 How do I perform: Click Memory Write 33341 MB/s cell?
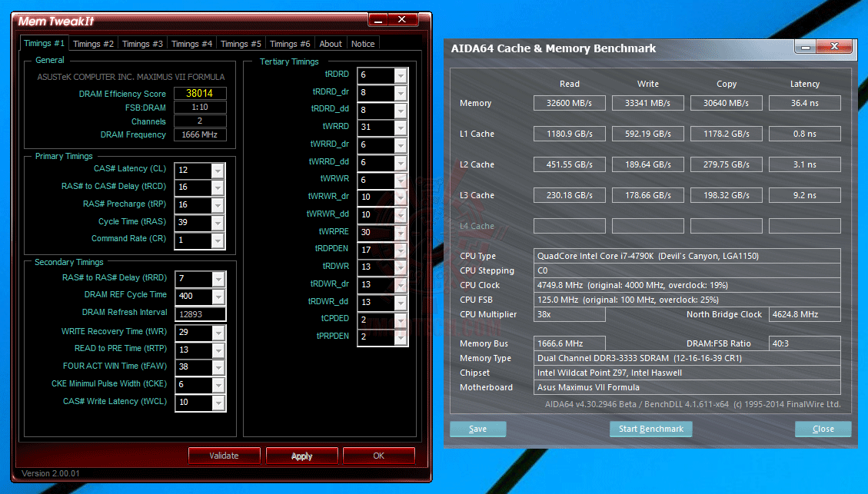coord(647,103)
